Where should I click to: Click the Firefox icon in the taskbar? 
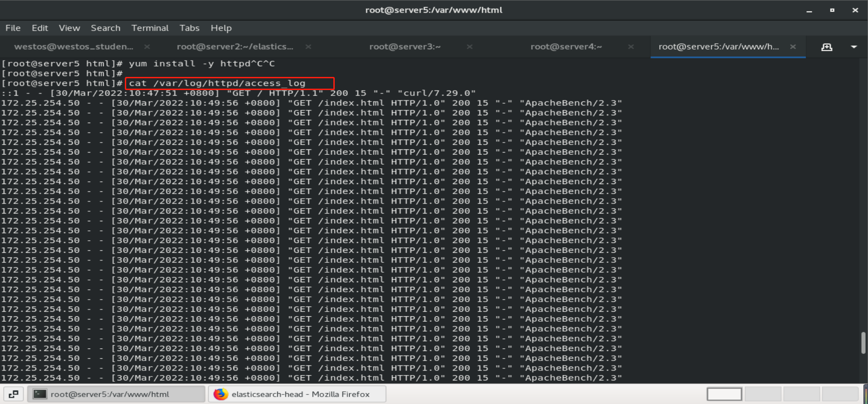220,394
